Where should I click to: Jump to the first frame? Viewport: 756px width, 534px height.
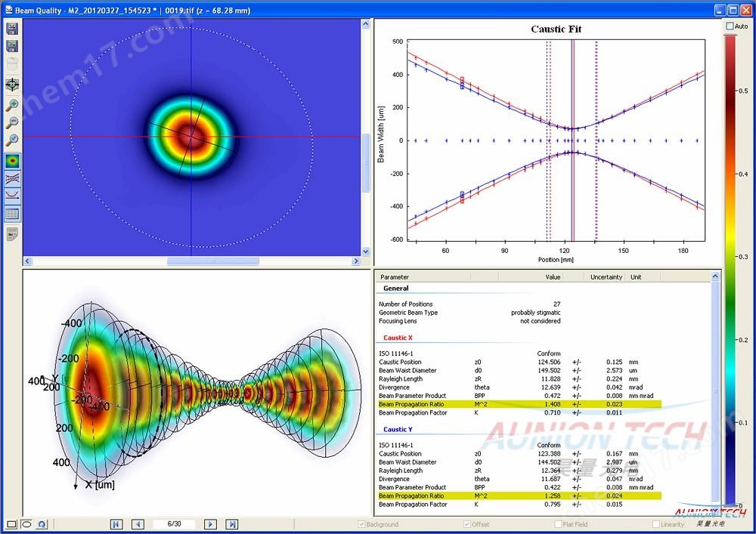116,524
